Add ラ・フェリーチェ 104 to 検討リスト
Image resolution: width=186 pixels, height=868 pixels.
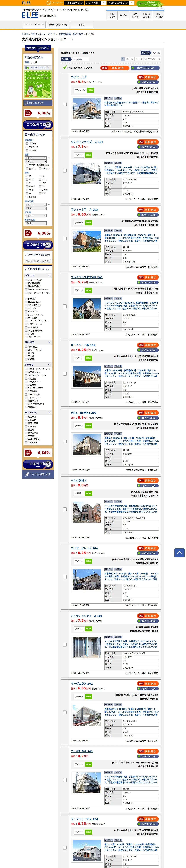[148, 824]
